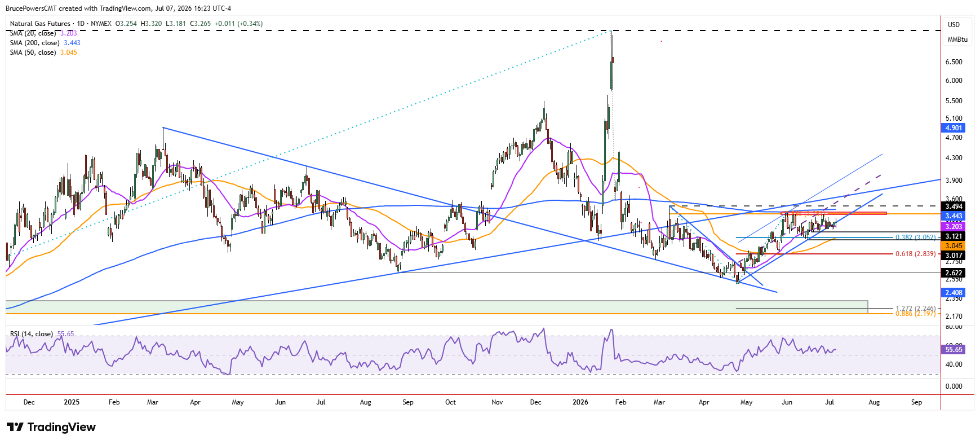Image resolution: width=980 pixels, height=444 pixels.
Task: Click the purple 55.65 RSI axis tag
Action: click(x=954, y=350)
